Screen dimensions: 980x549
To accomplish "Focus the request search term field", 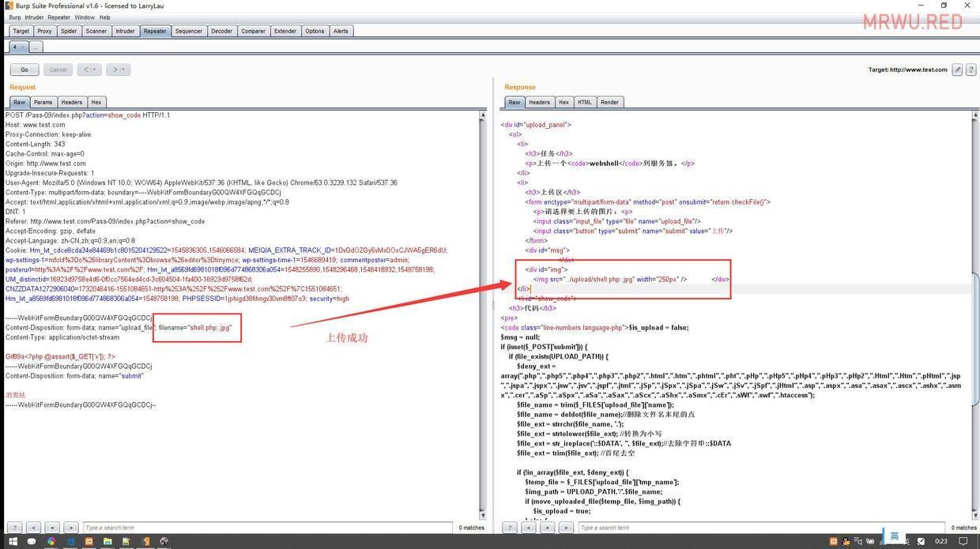I will [268, 528].
